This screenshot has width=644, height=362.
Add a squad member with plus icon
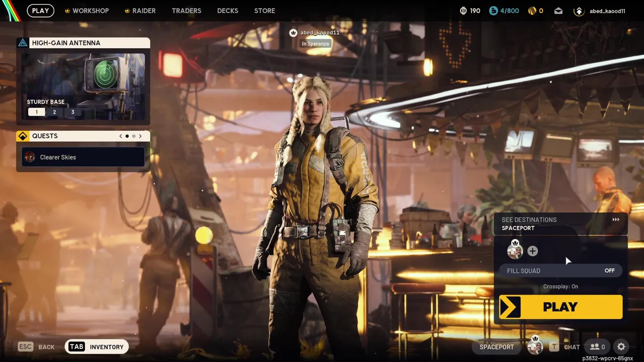(x=532, y=251)
